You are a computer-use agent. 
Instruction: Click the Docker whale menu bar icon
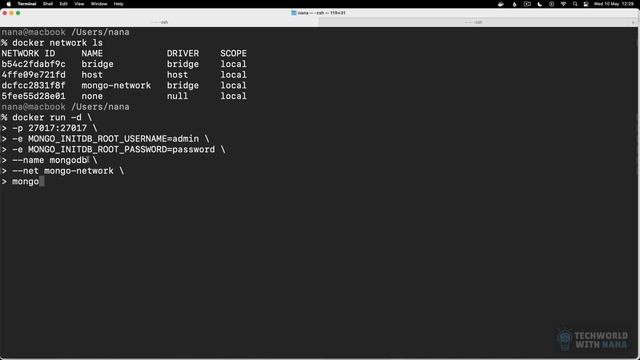coord(501,4)
